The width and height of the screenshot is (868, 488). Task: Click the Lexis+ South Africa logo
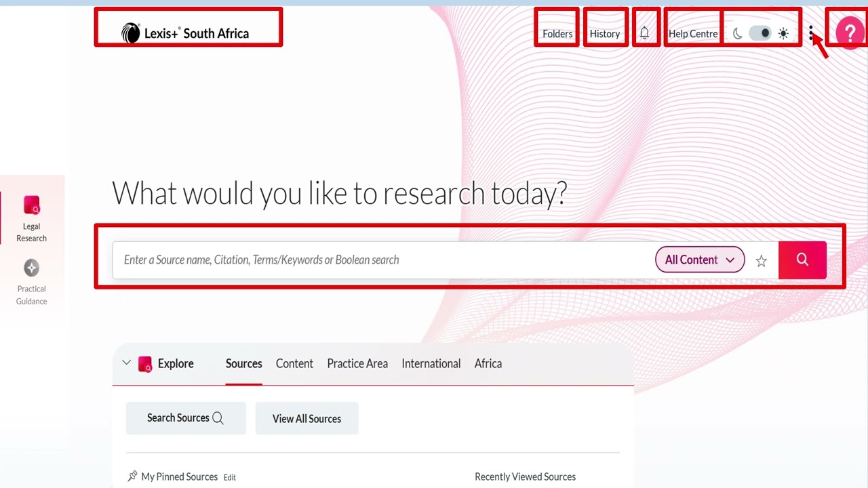pos(185,33)
